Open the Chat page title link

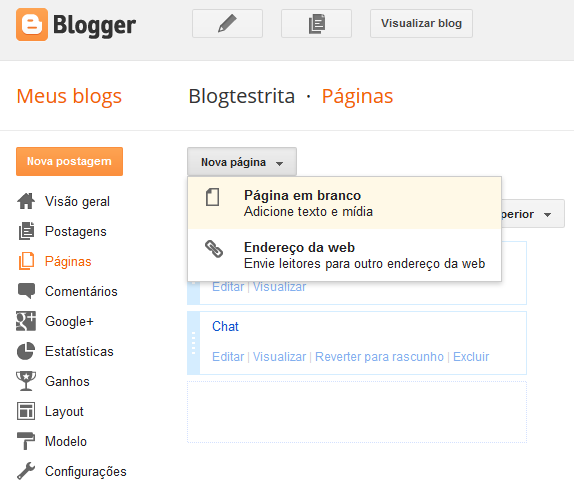[x=225, y=326]
